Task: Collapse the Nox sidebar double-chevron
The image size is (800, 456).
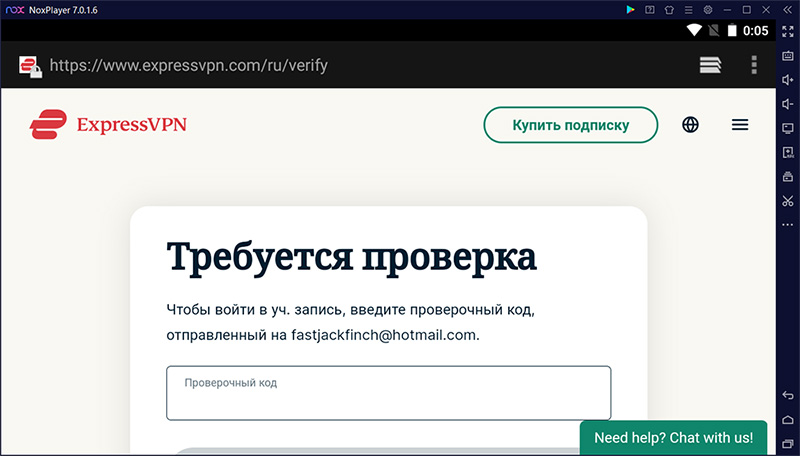Action: [x=787, y=10]
